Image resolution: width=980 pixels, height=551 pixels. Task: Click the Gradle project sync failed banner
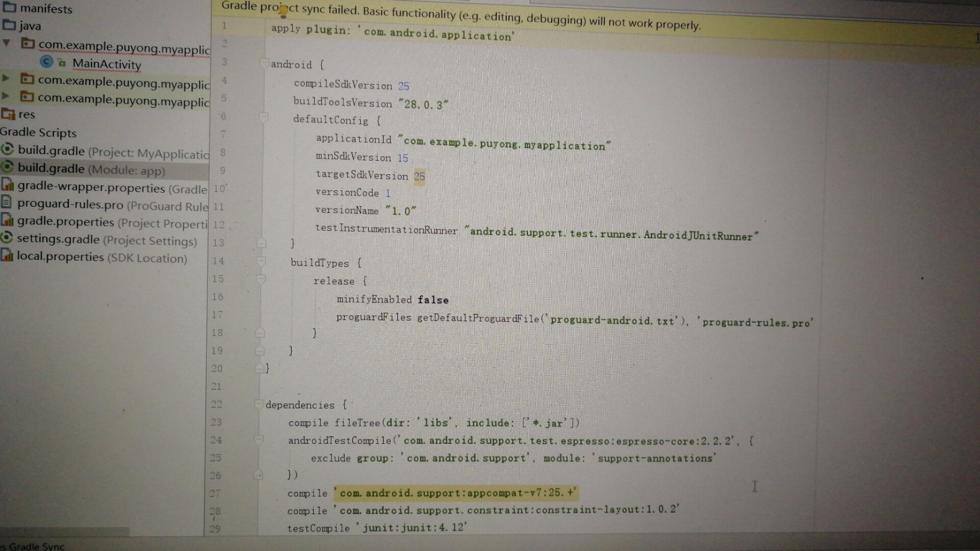click(459, 16)
